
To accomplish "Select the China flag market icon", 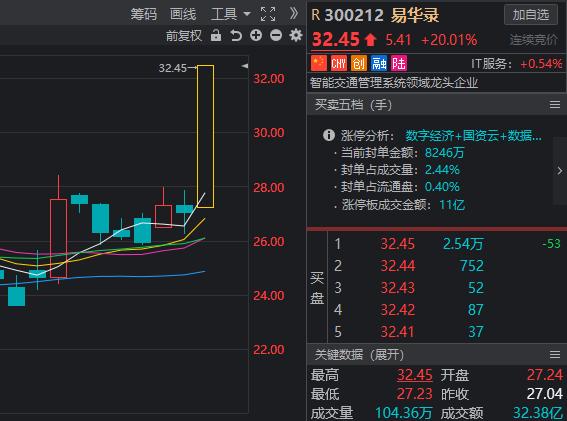I will (x=319, y=63).
